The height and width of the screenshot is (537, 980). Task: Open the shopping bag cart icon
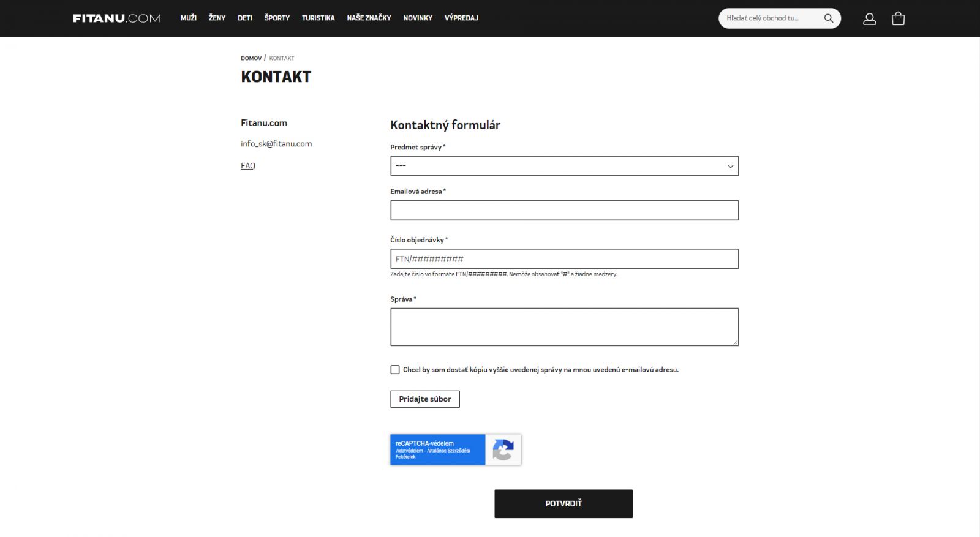[x=898, y=19]
